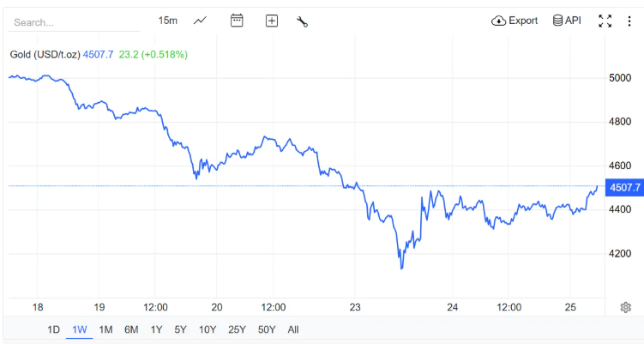This screenshot has height=344, width=644.
Task: Select the 1M time range
Action: (x=105, y=329)
